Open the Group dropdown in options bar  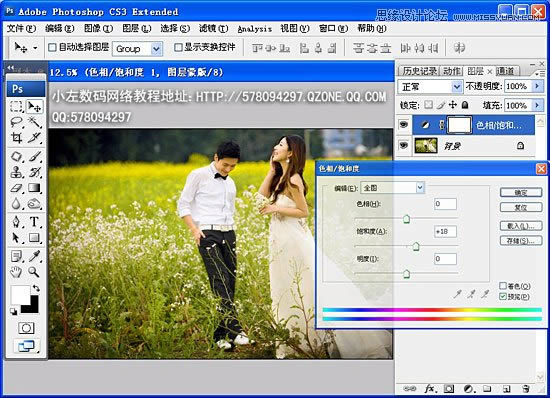coord(138,49)
